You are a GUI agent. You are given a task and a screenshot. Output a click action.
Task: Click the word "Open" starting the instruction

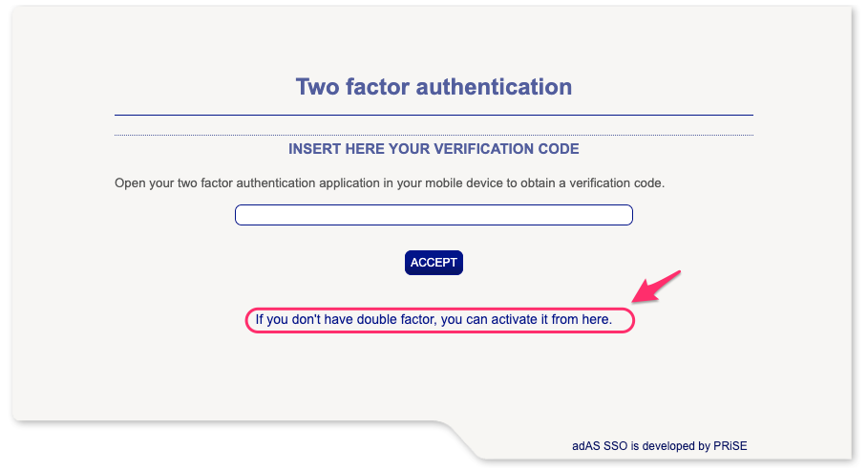pos(130,182)
